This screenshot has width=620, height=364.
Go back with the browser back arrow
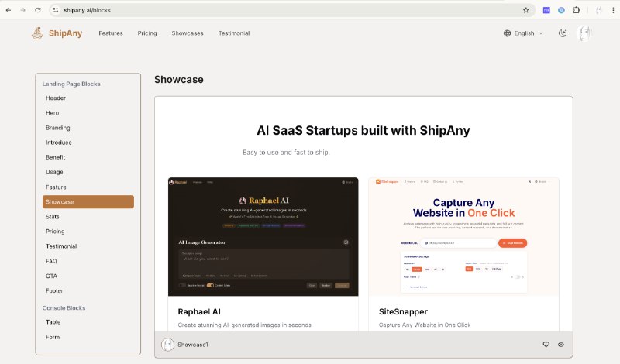click(9, 10)
